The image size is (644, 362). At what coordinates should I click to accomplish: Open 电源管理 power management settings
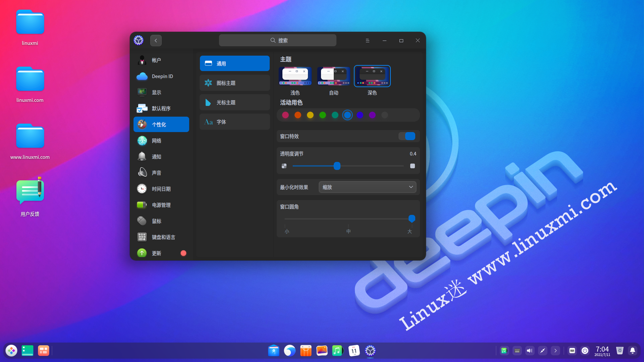(161, 205)
